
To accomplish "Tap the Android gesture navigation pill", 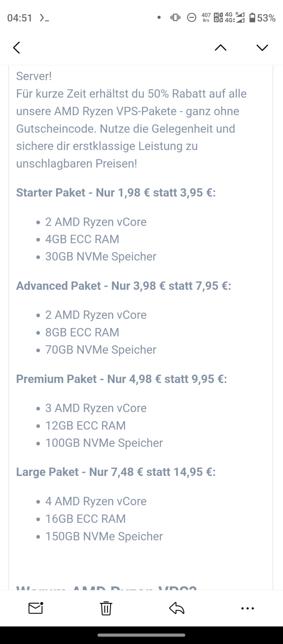I will click(x=141, y=635).
